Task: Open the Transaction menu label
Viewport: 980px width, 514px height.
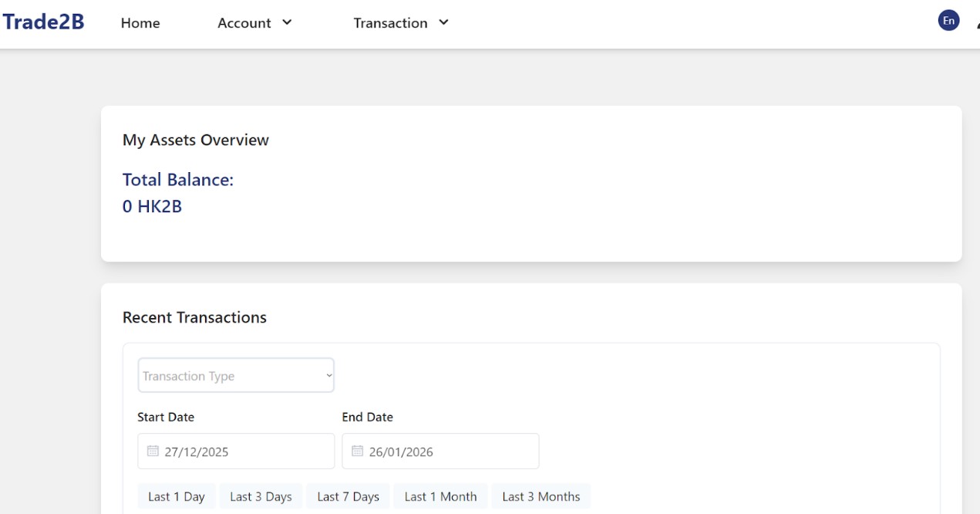Action: tap(390, 23)
